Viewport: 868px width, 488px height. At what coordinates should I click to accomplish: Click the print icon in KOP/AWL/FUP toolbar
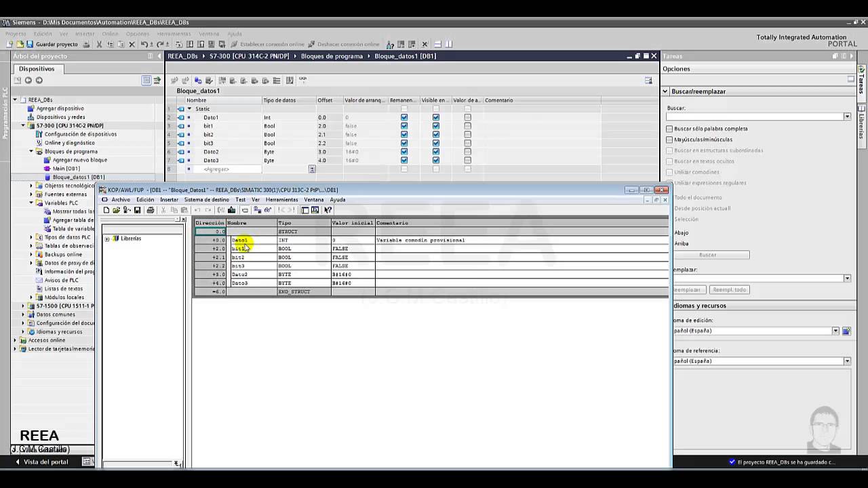point(151,210)
